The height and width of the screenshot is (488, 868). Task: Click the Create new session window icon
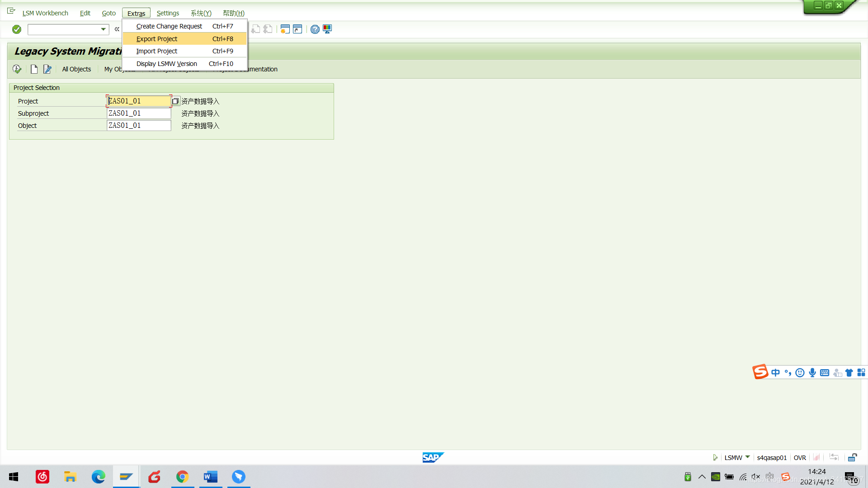(x=285, y=29)
